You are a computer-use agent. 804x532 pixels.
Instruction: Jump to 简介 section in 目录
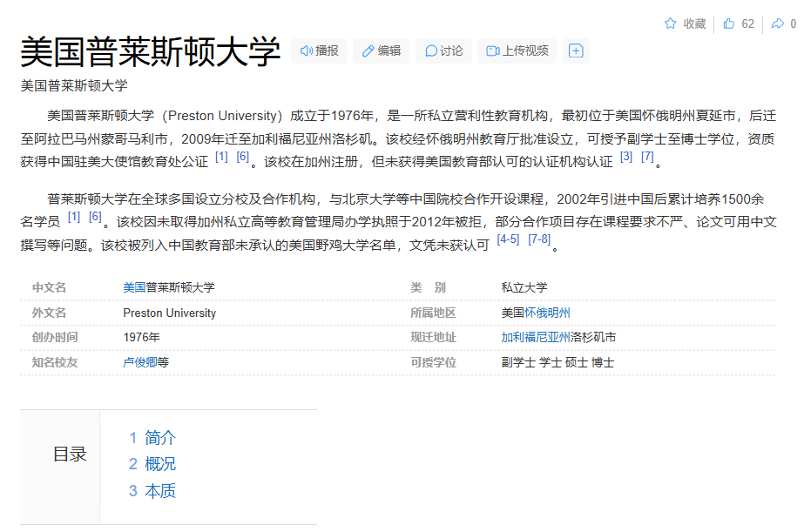coord(159,438)
